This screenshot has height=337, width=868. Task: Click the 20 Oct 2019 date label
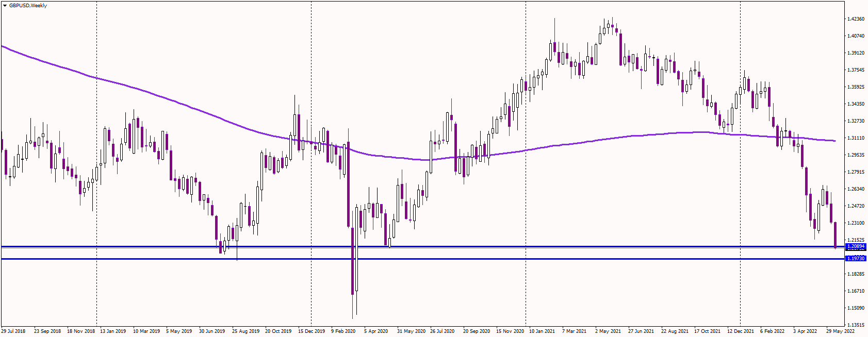(x=279, y=331)
